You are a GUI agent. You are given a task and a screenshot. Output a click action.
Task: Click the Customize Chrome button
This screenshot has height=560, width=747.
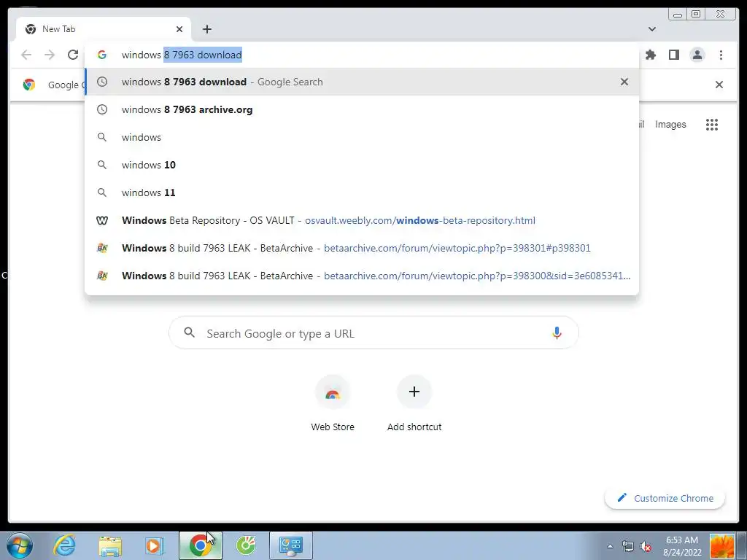coord(665,498)
